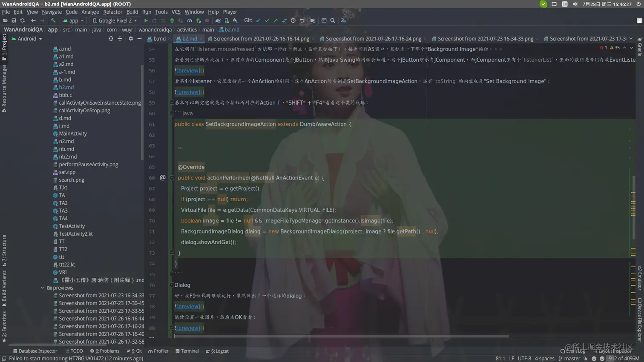Click the Git Rollback undo icon

[302, 20]
